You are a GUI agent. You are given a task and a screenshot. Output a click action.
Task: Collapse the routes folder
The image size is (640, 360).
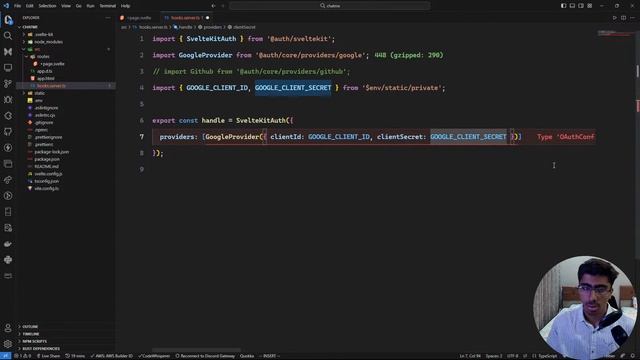pyautogui.click(x=43, y=56)
